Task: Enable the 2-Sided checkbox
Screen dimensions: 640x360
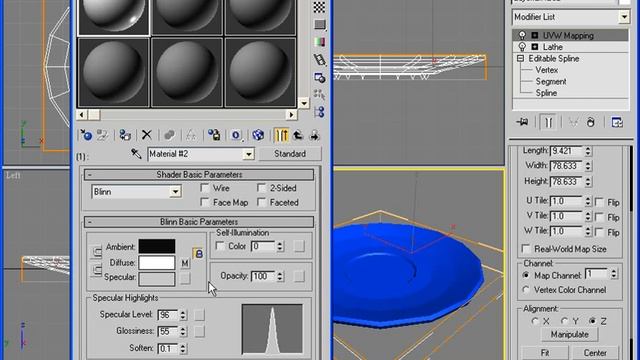Action: (262, 188)
